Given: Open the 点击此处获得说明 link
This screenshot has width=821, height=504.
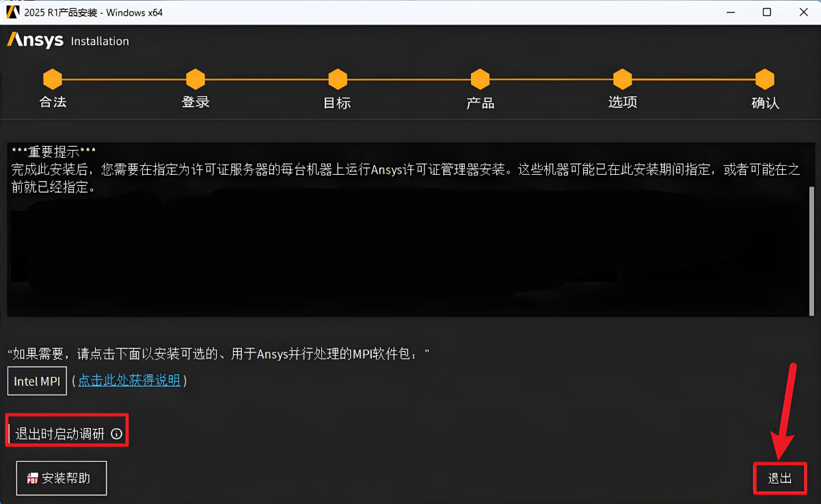Looking at the screenshot, I should [x=129, y=380].
